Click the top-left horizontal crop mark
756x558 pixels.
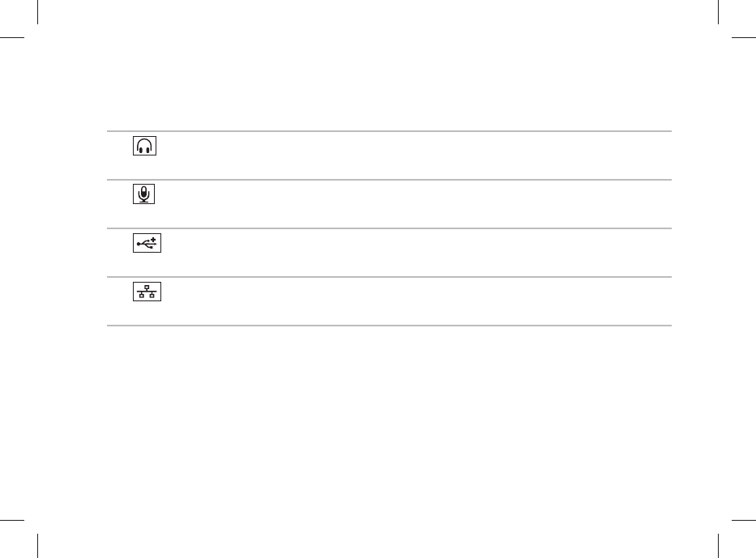point(12,37)
